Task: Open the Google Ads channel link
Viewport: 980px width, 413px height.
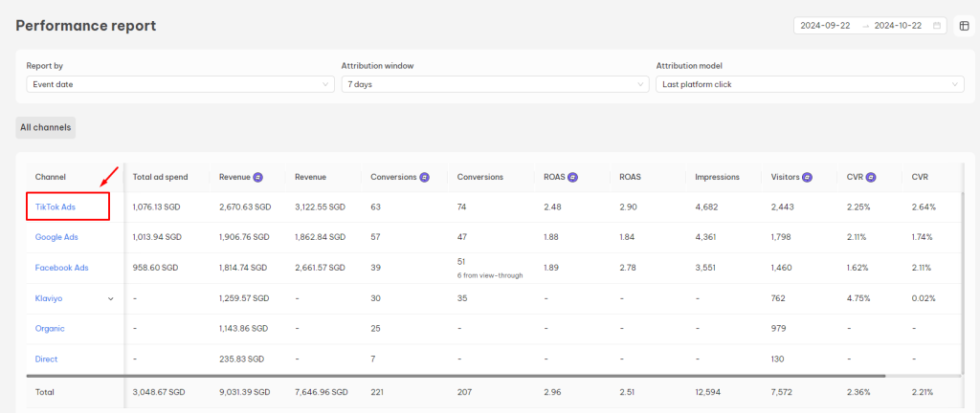Action: pyautogui.click(x=56, y=237)
